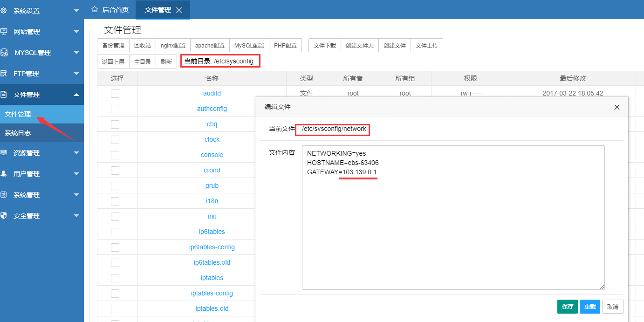Click the home icon beside 后台首页
644x322 pixels.
95,9
